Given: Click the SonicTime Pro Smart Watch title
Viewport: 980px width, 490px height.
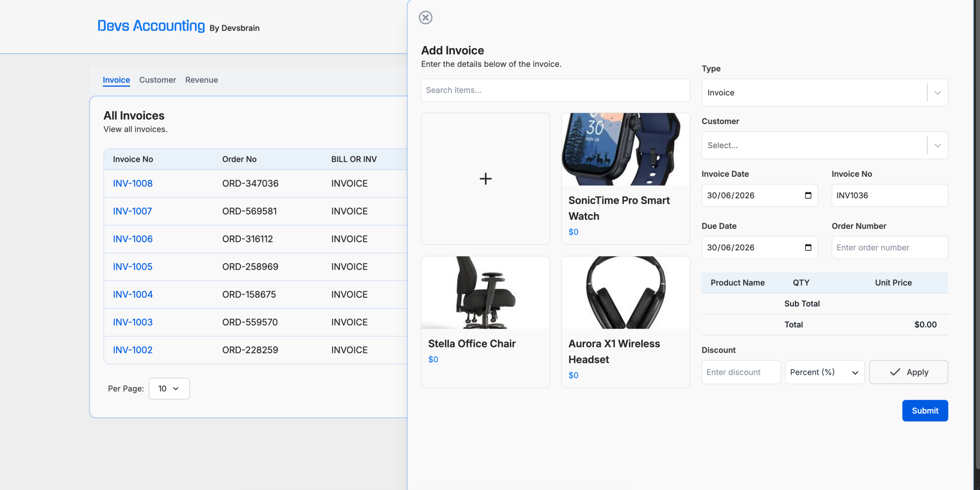Looking at the screenshot, I should pos(619,208).
